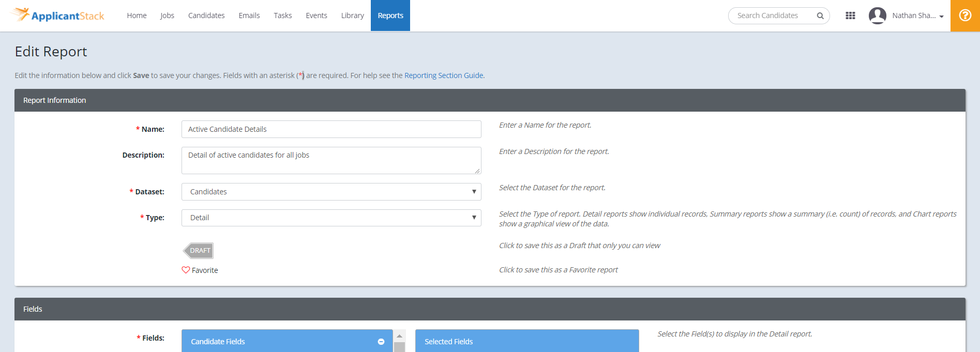Open the Library menu
This screenshot has width=980, height=352.
353,16
